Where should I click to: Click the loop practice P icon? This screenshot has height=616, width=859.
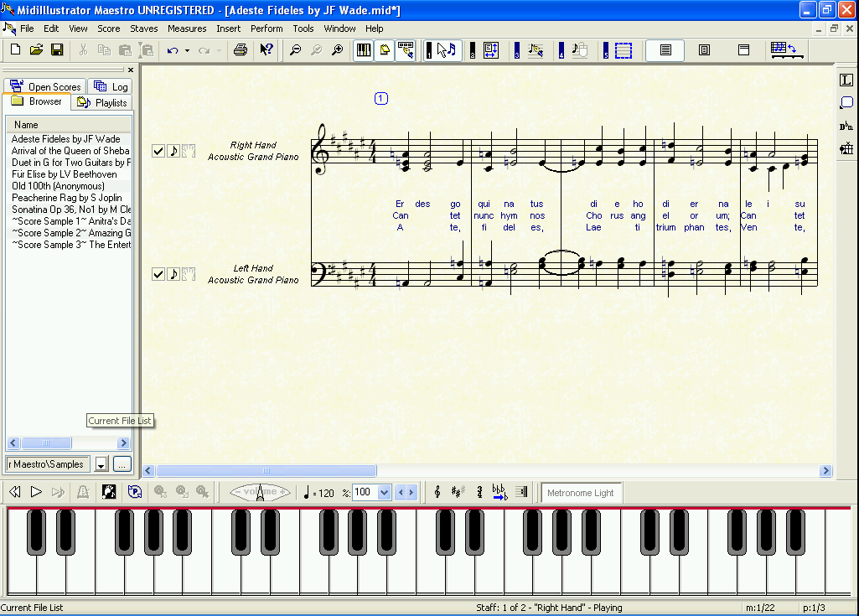tap(135, 492)
